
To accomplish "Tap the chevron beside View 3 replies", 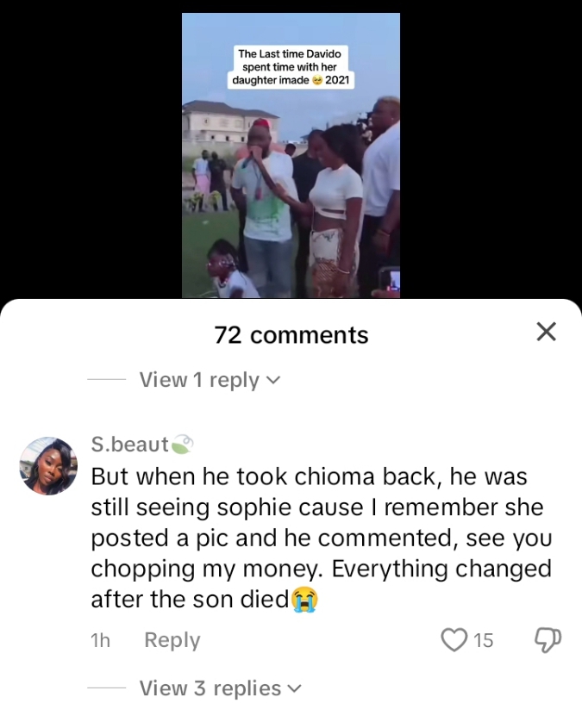I will pos(295,689).
